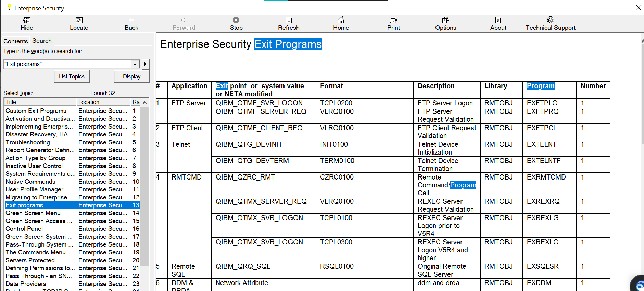Click the topic list vertical scrollbar
The width and height of the screenshot is (644, 291).
click(x=144, y=195)
